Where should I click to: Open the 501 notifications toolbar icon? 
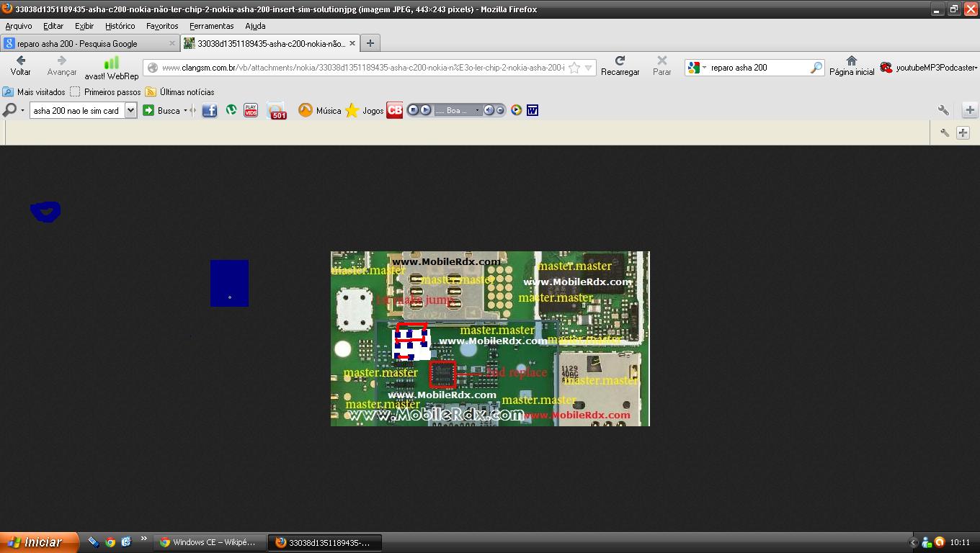coord(277,110)
